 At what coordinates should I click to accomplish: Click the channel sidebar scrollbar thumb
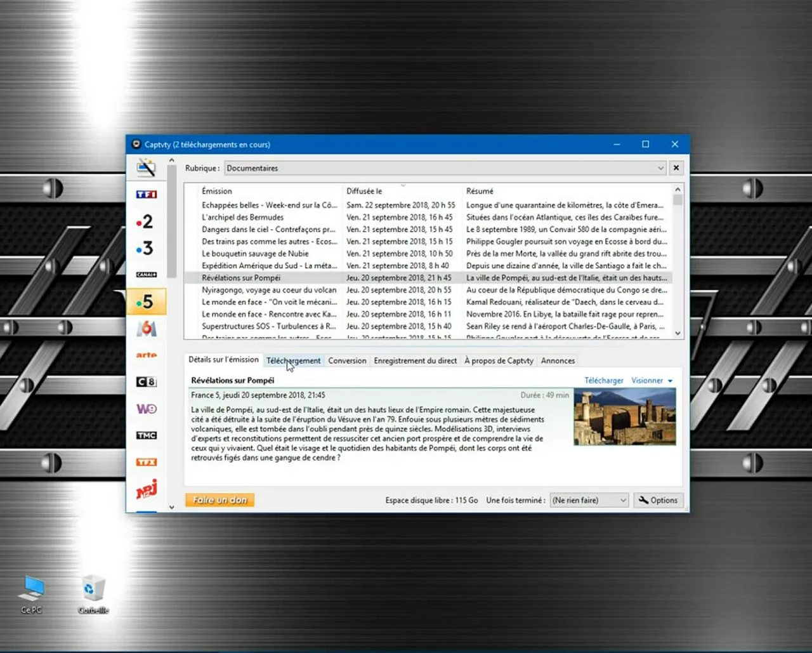(171, 222)
